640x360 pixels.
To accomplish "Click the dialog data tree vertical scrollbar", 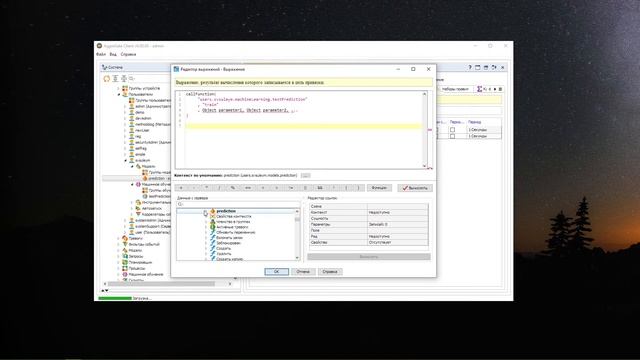I will tap(297, 234).
